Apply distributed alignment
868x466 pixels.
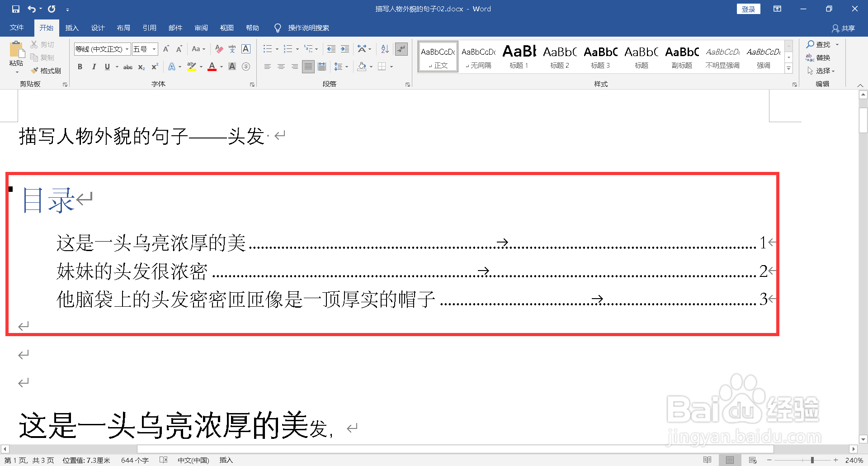pos(322,67)
